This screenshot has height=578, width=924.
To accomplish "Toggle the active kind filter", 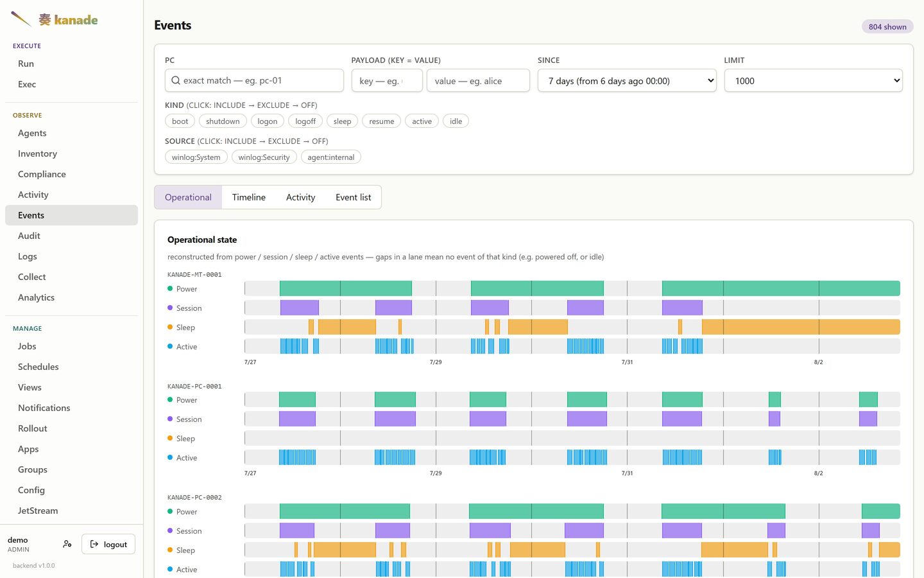I will click(x=422, y=121).
